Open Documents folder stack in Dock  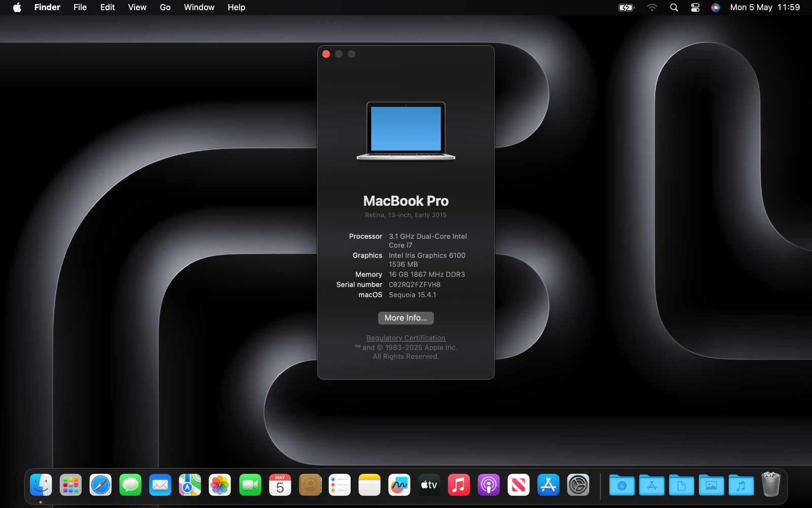pos(682,485)
